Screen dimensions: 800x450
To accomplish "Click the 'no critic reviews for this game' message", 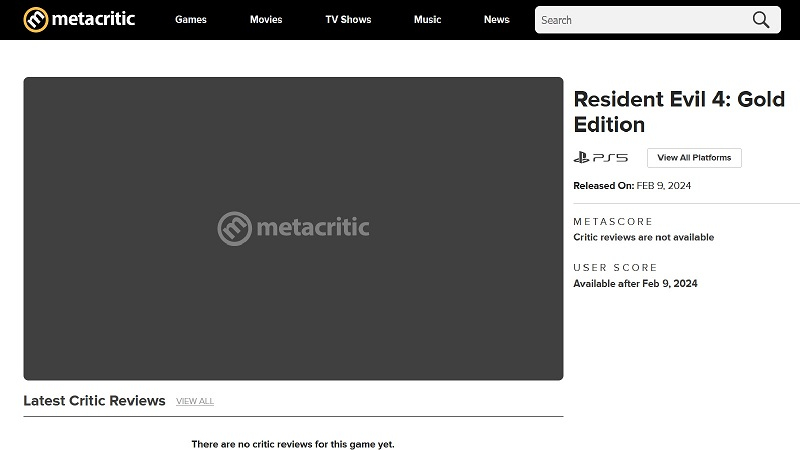I will click(x=300, y=443).
